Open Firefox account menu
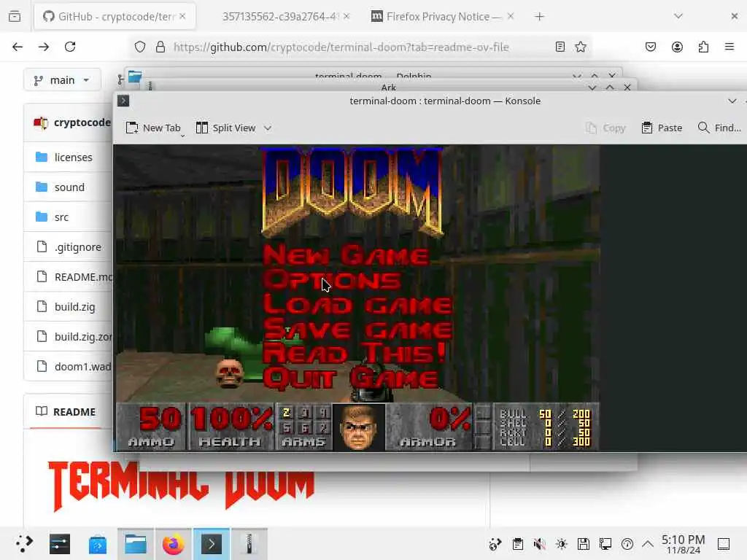The width and height of the screenshot is (747, 560). pyautogui.click(x=677, y=47)
